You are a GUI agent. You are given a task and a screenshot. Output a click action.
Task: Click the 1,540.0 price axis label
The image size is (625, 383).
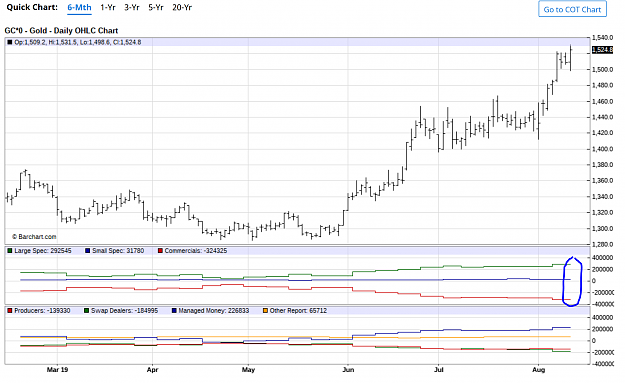pos(602,38)
